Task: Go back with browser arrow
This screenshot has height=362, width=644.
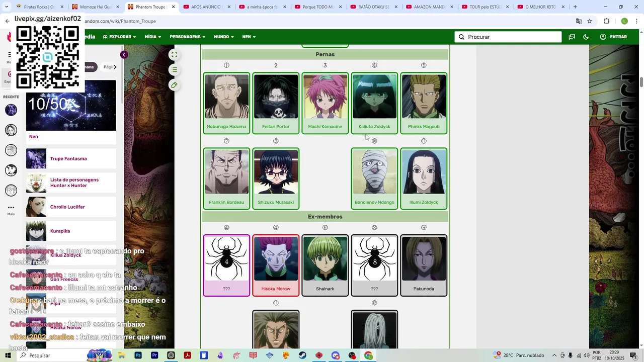Action: point(7,21)
